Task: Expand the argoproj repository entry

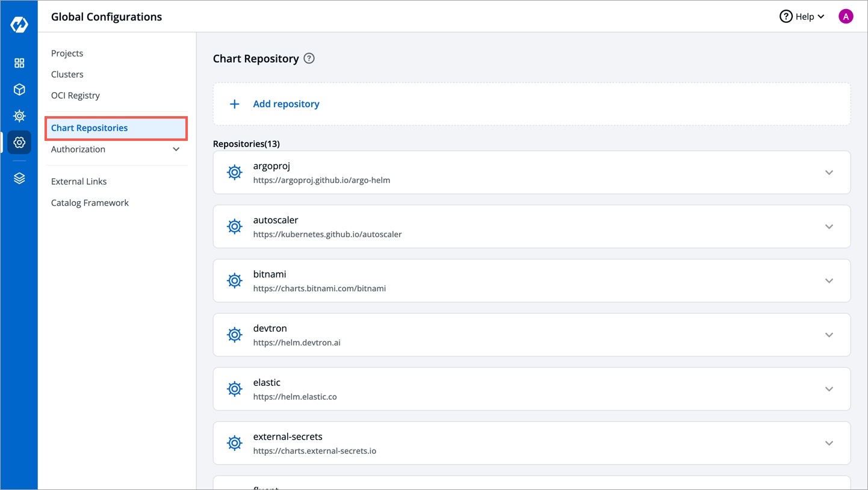Action: click(829, 173)
